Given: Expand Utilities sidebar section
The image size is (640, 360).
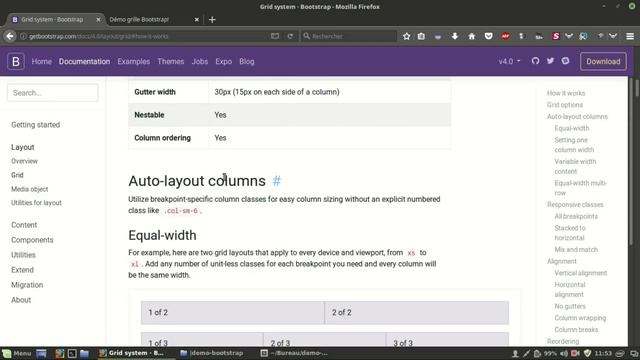Looking at the screenshot, I should click(x=23, y=255).
